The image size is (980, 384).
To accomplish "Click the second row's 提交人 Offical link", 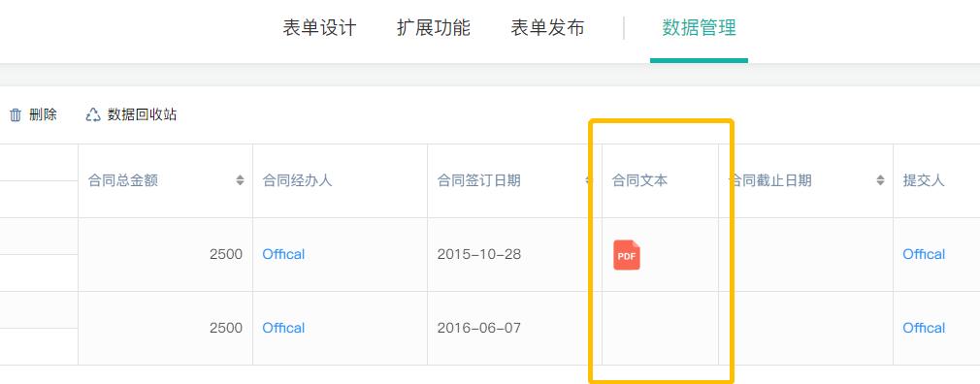I will click(x=924, y=328).
